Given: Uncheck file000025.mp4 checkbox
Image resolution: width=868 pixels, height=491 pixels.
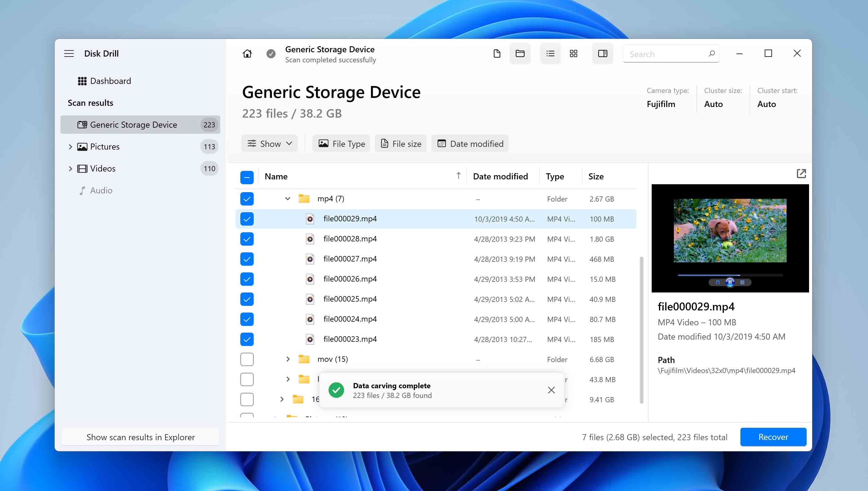Looking at the screenshot, I should pos(247,299).
